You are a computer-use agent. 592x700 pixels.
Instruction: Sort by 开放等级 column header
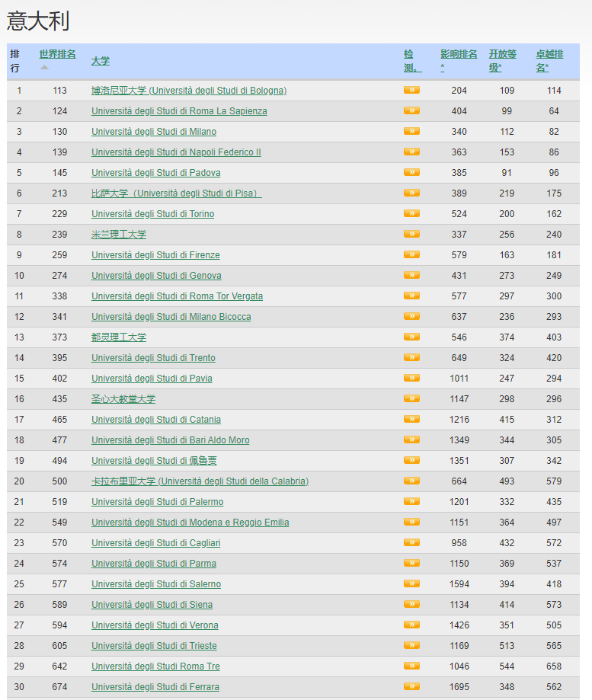click(502, 61)
